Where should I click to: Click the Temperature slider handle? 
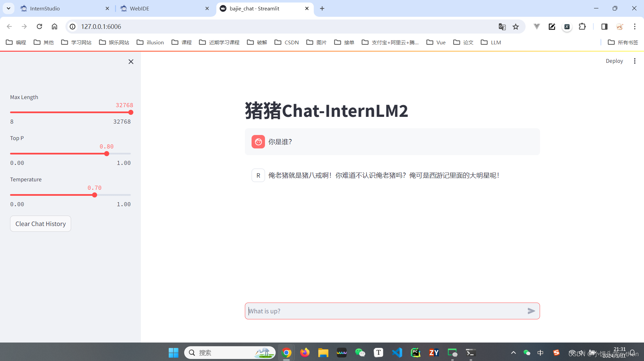tap(95, 195)
